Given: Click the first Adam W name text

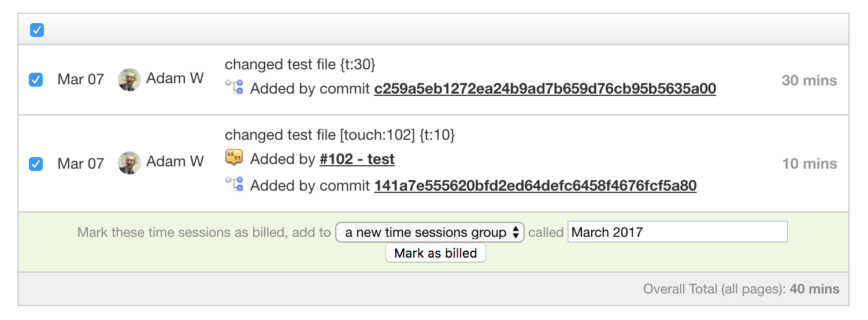Looking at the screenshot, I should coord(175,79).
